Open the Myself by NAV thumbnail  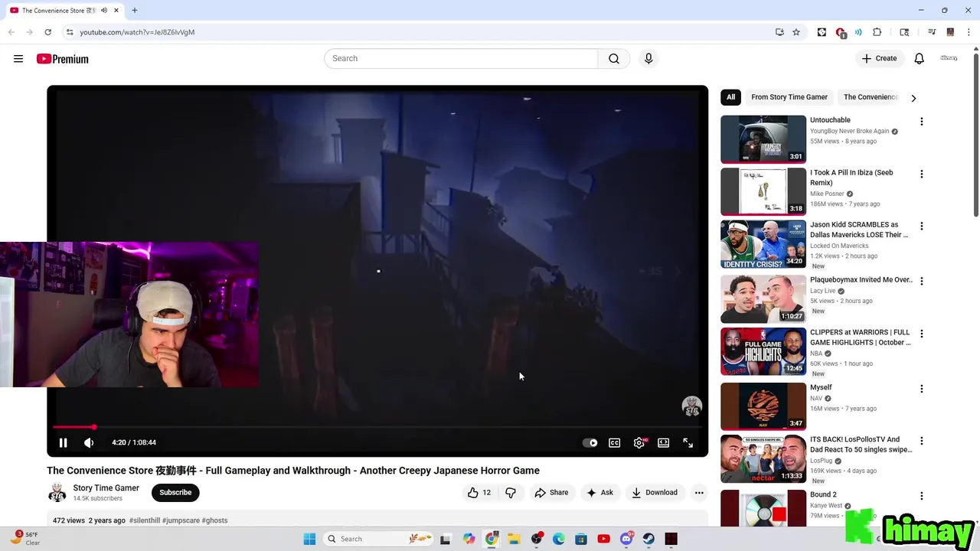pyautogui.click(x=763, y=406)
